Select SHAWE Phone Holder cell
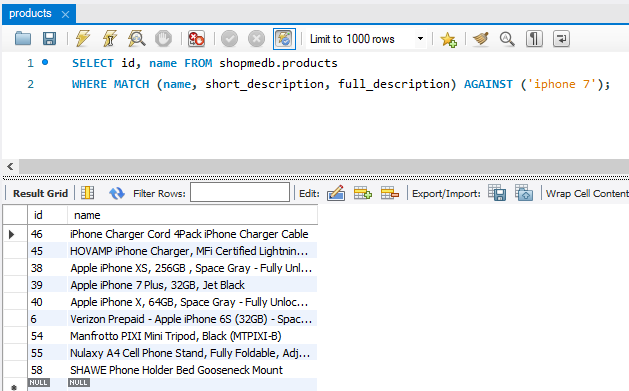This screenshot has height=391, width=629. click(x=192, y=370)
